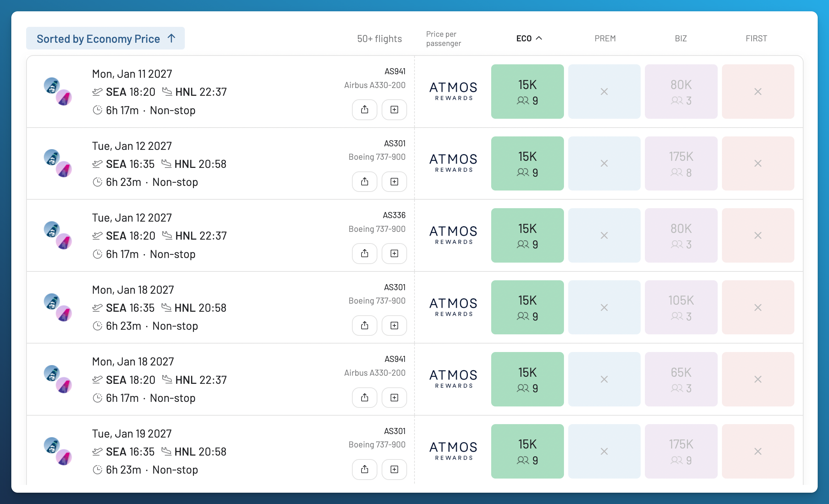
Task: Share the Jan 12 AS336 flight
Action: coord(365,253)
